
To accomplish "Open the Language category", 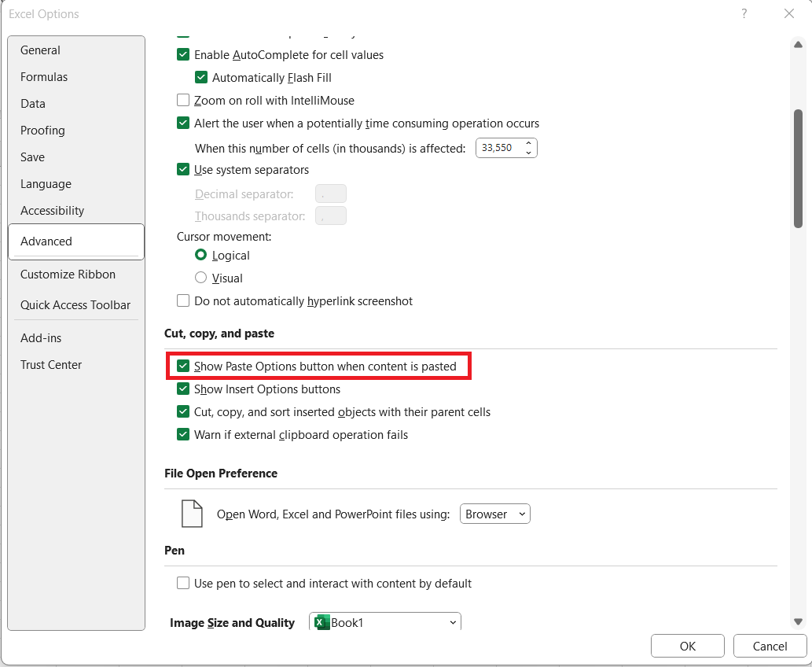I will coord(76,184).
